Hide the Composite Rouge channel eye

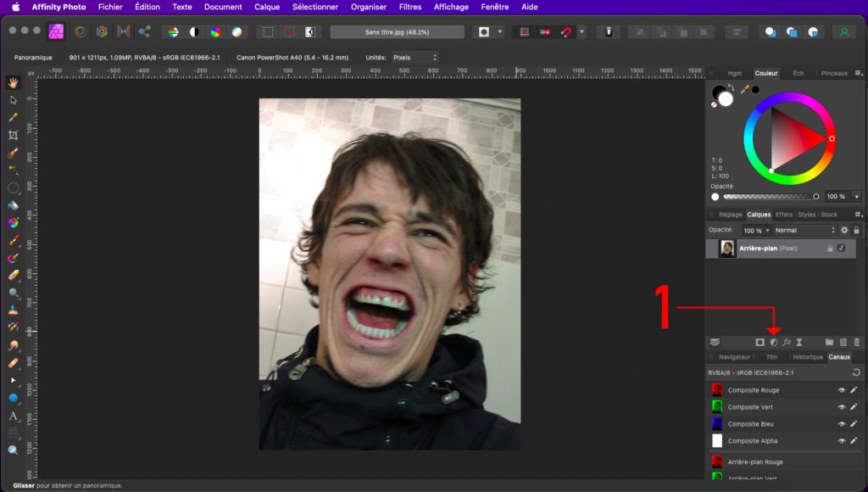click(842, 390)
